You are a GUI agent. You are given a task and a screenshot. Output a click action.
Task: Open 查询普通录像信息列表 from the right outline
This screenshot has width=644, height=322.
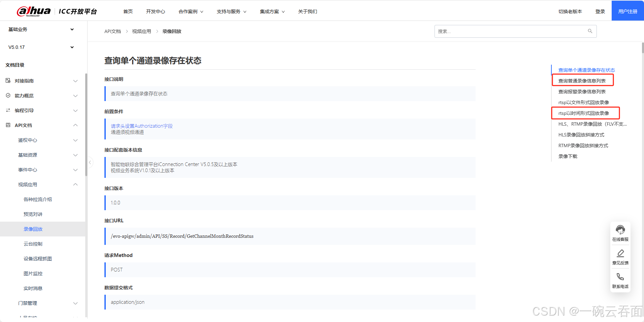(x=582, y=80)
